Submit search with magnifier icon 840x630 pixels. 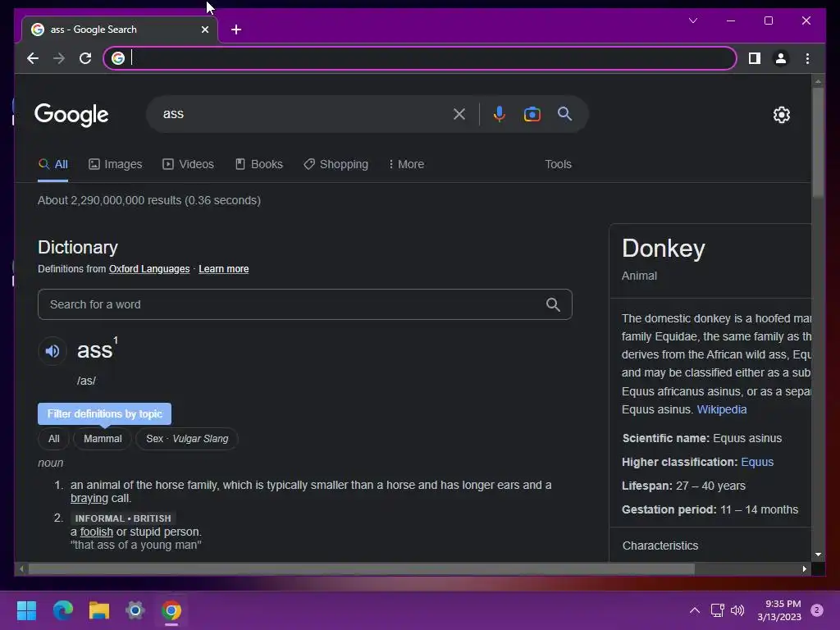click(564, 113)
